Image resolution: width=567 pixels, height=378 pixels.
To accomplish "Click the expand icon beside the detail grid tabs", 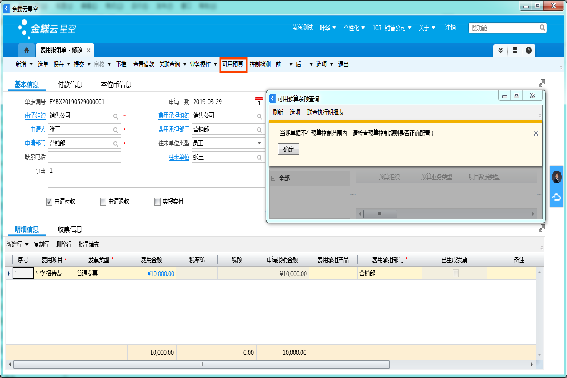I will (542, 228).
